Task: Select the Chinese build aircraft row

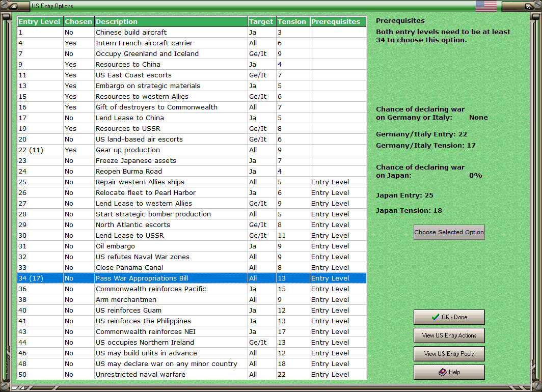Action: (192, 32)
